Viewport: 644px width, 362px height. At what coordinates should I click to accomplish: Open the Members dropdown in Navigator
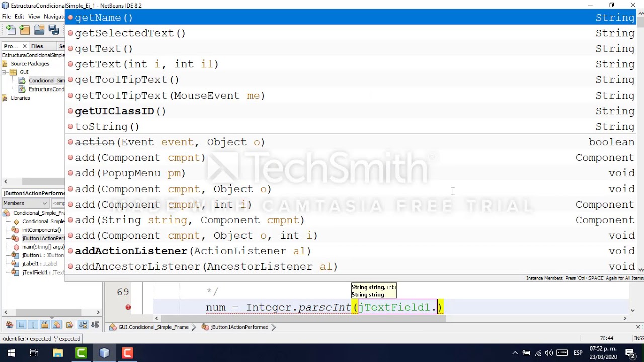point(25,203)
